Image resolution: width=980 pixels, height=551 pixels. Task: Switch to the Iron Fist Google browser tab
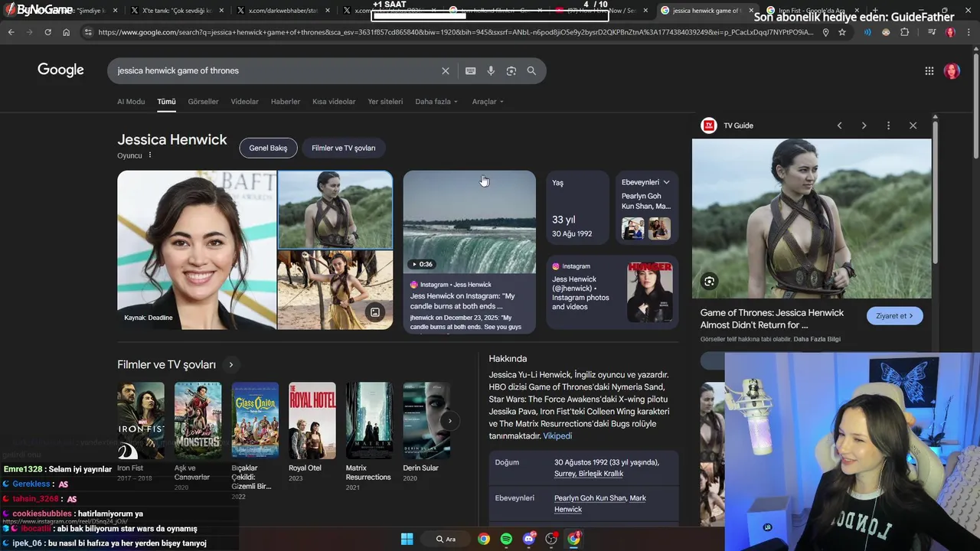(812, 11)
